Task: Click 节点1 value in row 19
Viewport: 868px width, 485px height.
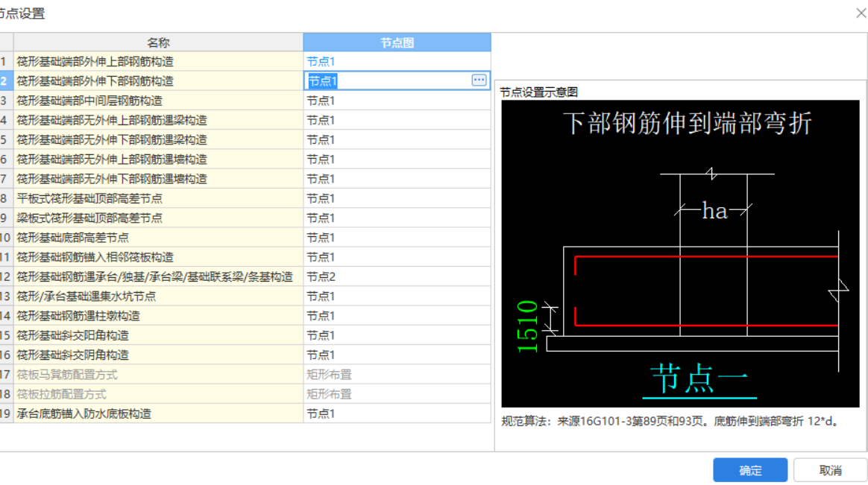Action: pos(321,413)
